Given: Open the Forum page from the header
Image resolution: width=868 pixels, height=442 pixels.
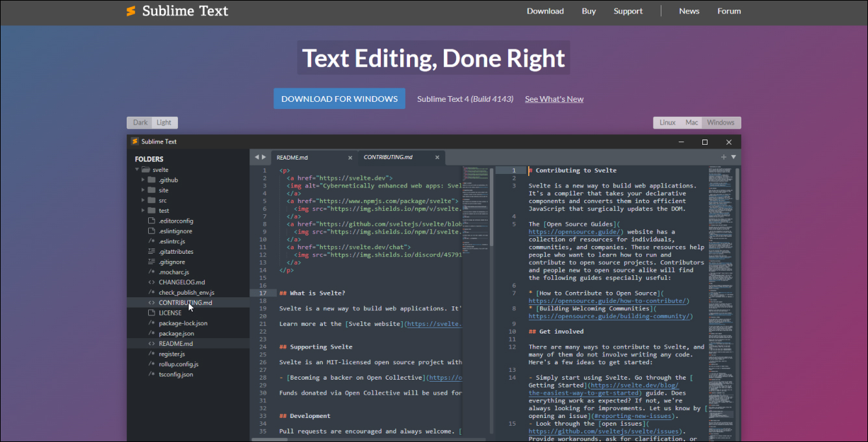Looking at the screenshot, I should (x=729, y=11).
